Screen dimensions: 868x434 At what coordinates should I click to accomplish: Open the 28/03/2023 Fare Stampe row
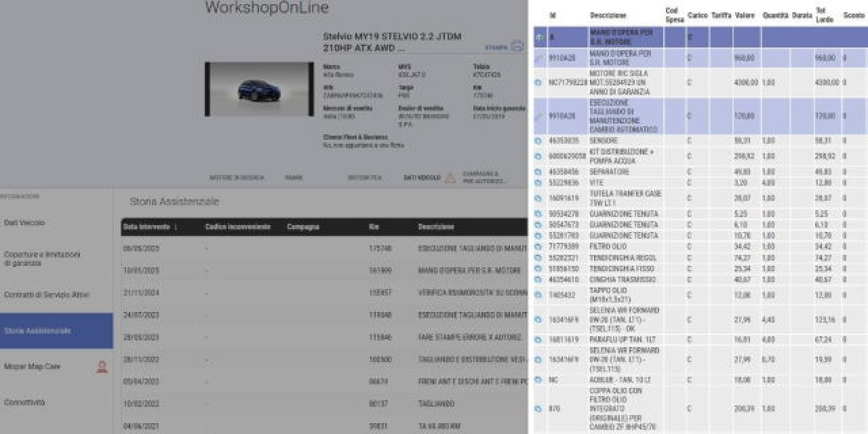[x=324, y=337]
